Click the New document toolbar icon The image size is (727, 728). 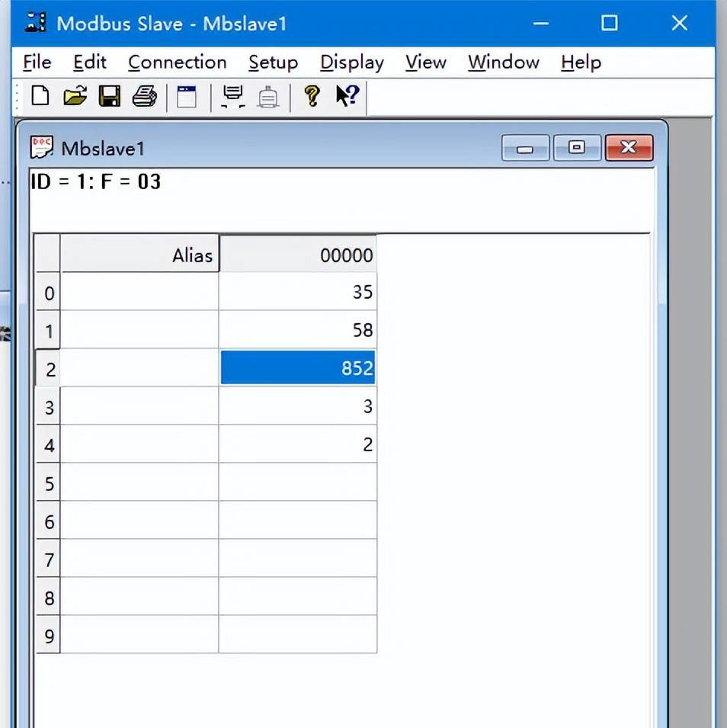point(40,96)
